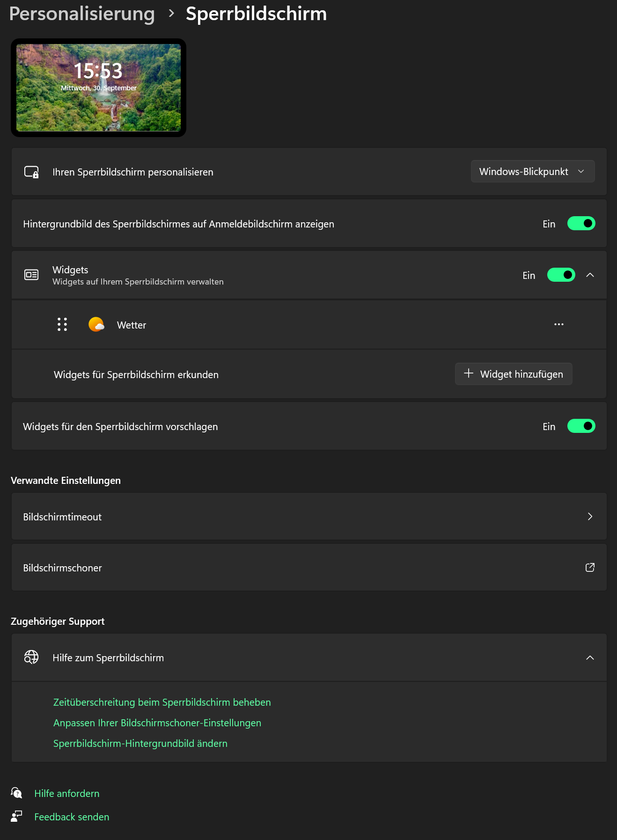Open the Bildschirmschoner row

tap(309, 567)
